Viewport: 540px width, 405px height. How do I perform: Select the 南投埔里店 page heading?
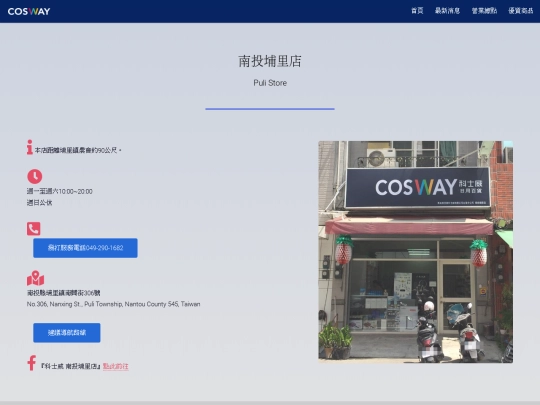tap(270, 61)
